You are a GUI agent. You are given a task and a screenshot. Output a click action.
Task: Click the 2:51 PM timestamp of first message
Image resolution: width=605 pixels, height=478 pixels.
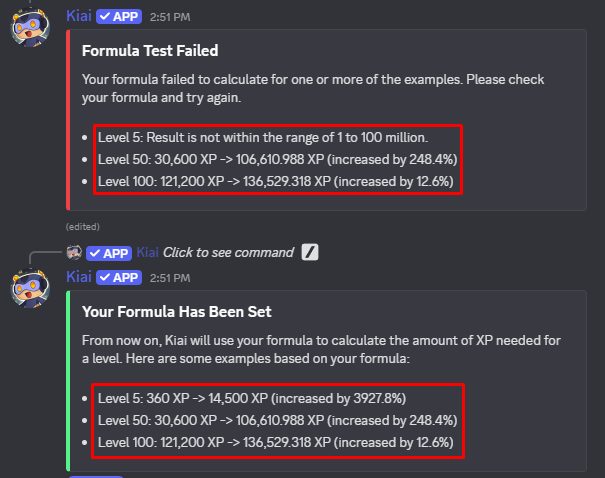pos(171,17)
